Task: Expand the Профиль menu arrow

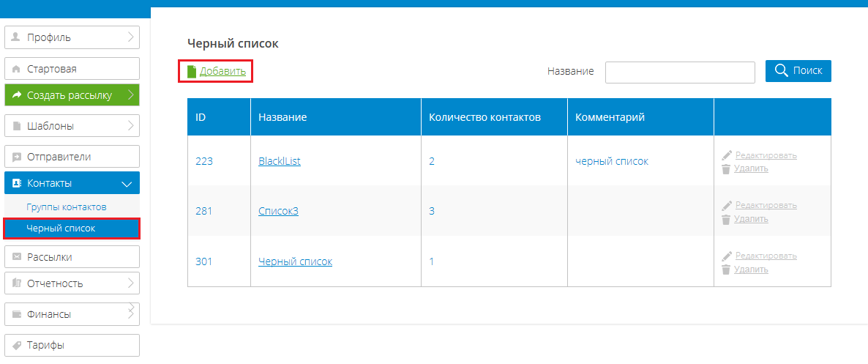Action: pos(131,37)
